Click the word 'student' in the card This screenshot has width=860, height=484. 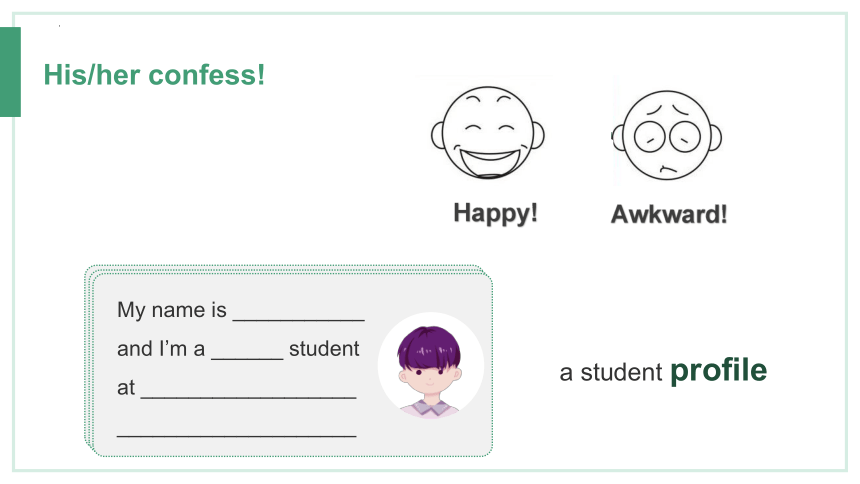pos(324,349)
